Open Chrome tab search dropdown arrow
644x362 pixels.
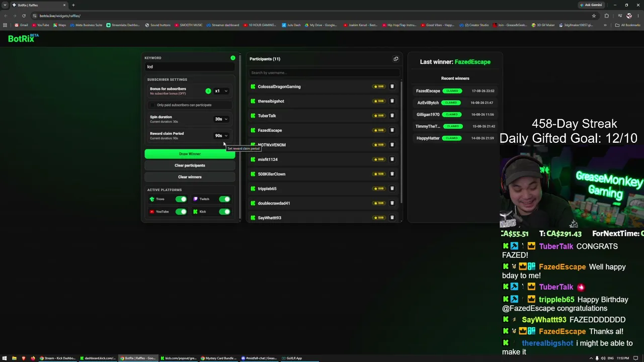(x=5, y=5)
